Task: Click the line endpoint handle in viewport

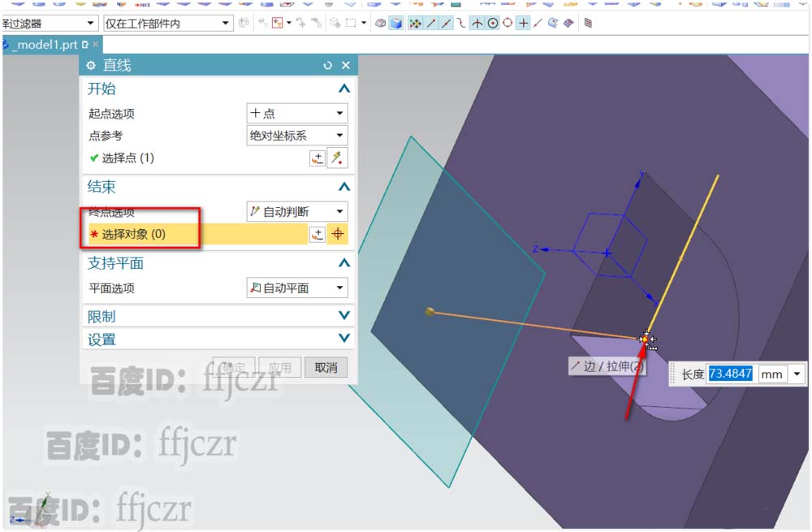Action: (430, 311)
